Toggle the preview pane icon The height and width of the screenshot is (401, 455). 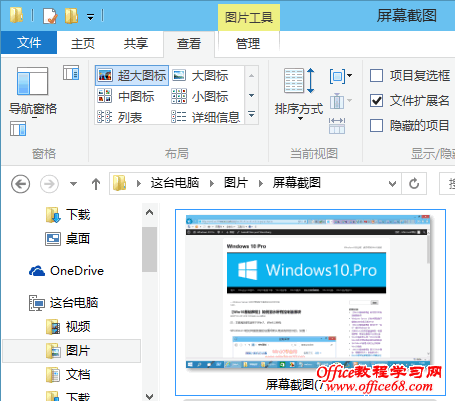(71, 72)
